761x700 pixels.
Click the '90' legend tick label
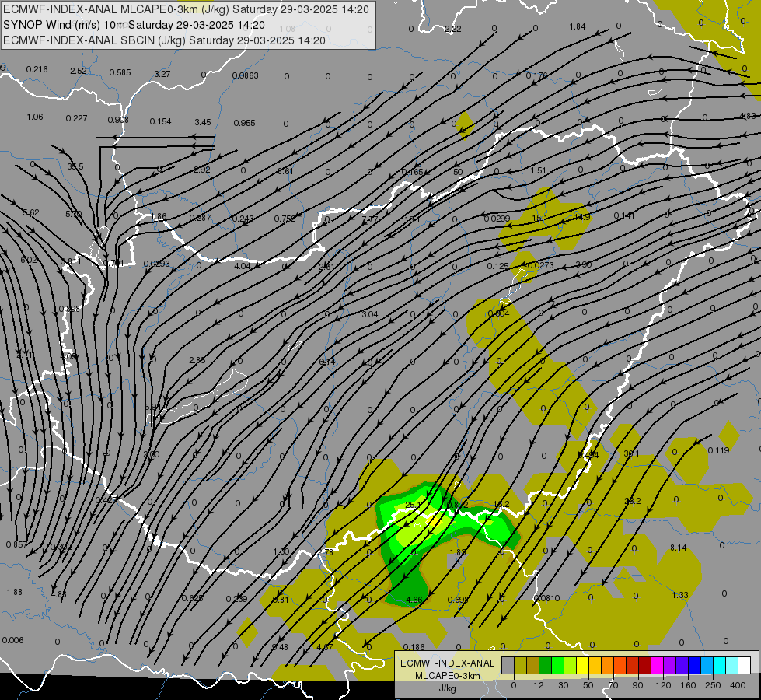coord(637,685)
